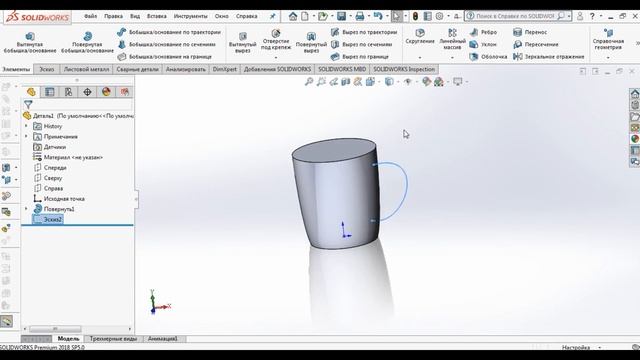
Task: Open the Вставка menu
Action: click(156, 16)
